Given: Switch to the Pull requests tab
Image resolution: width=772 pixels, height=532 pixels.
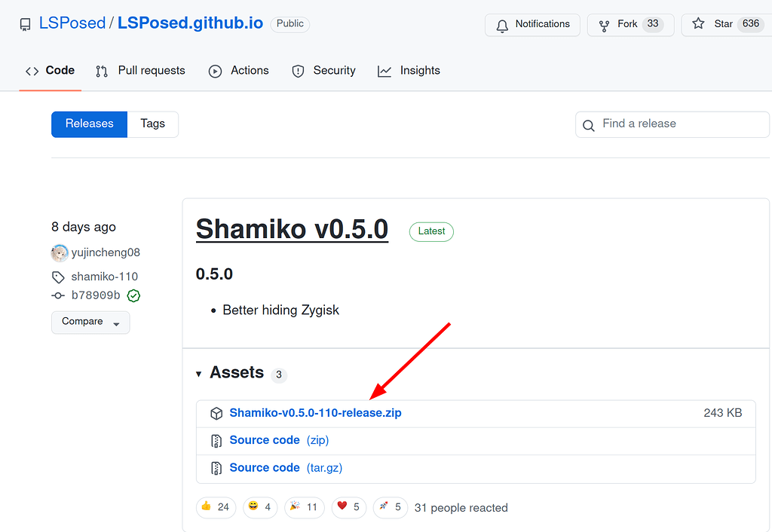Looking at the screenshot, I should (150, 70).
